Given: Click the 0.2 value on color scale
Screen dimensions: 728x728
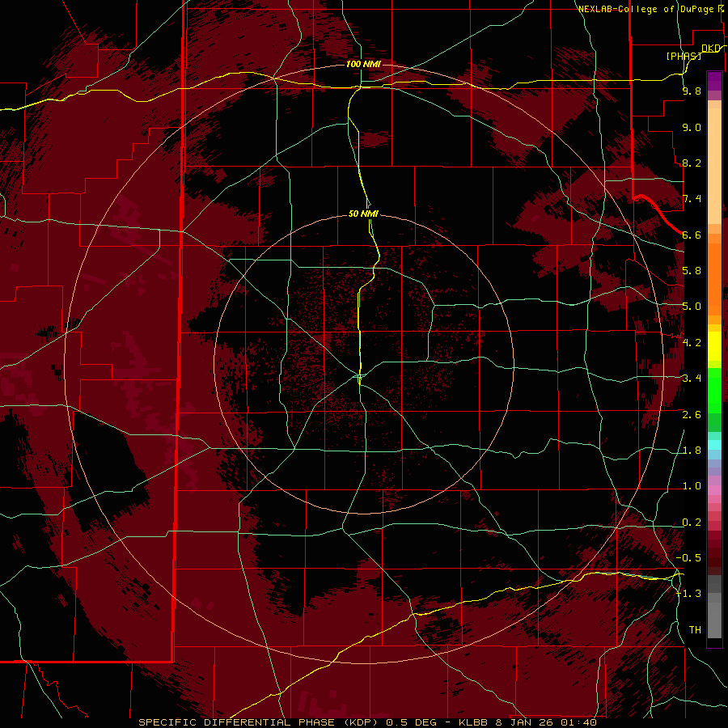Looking at the screenshot, I should pyautogui.click(x=692, y=522).
